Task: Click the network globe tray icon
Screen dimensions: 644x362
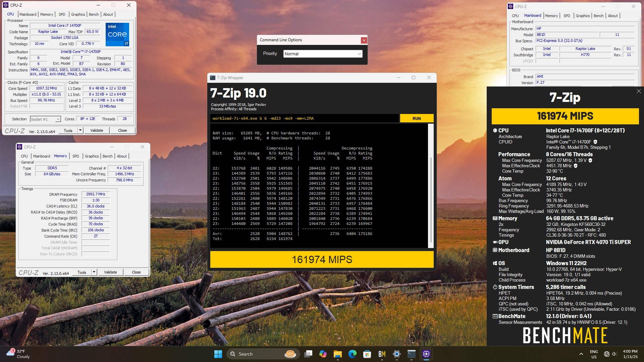Action: [x=606, y=354]
